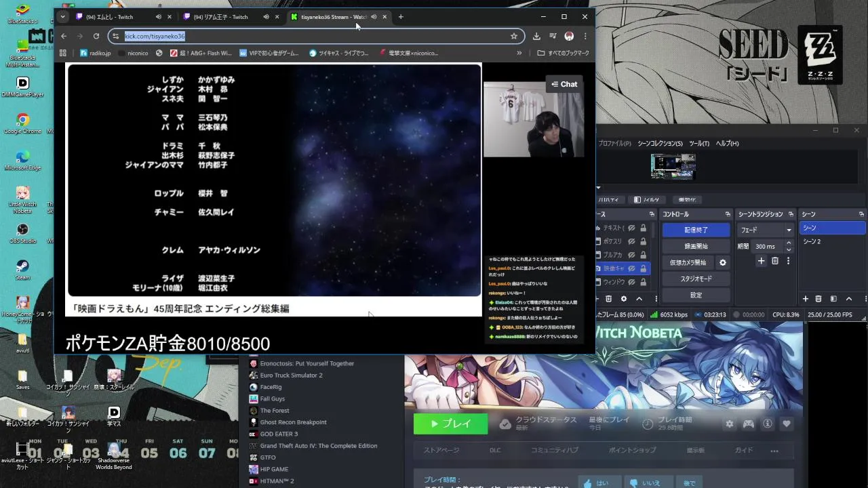This screenshot has width=868, height=488.
Task: Go back in the Chrome browser
Action: [64, 36]
